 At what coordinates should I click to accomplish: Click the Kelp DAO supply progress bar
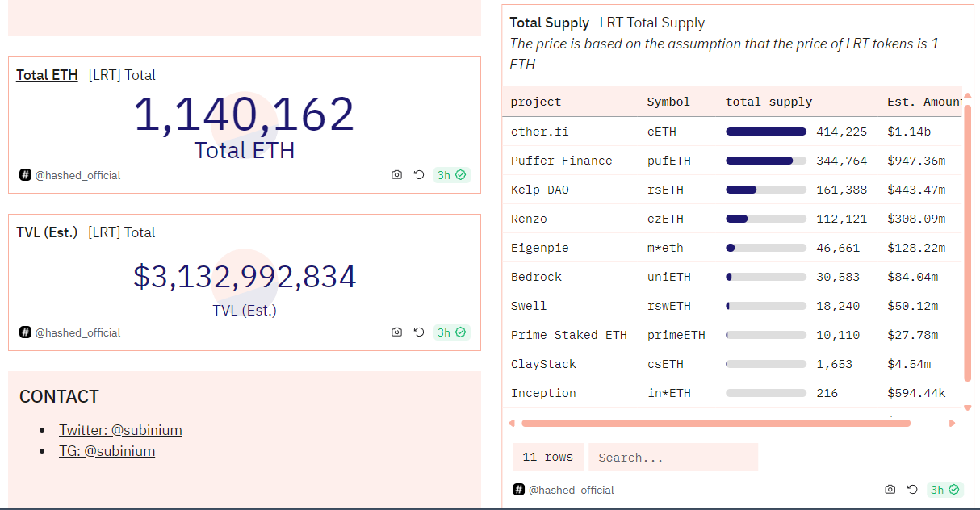(766, 190)
